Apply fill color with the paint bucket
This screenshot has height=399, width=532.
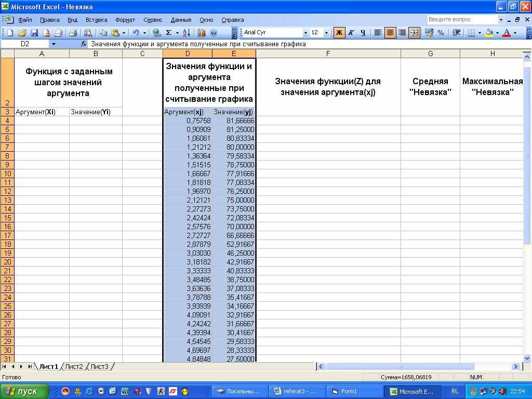pyautogui.click(x=489, y=33)
